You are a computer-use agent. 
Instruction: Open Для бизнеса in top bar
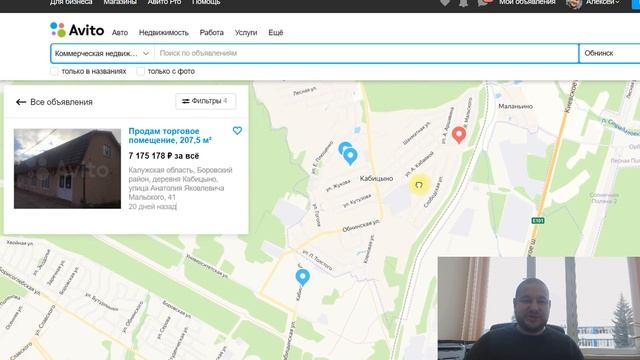[71, 2]
